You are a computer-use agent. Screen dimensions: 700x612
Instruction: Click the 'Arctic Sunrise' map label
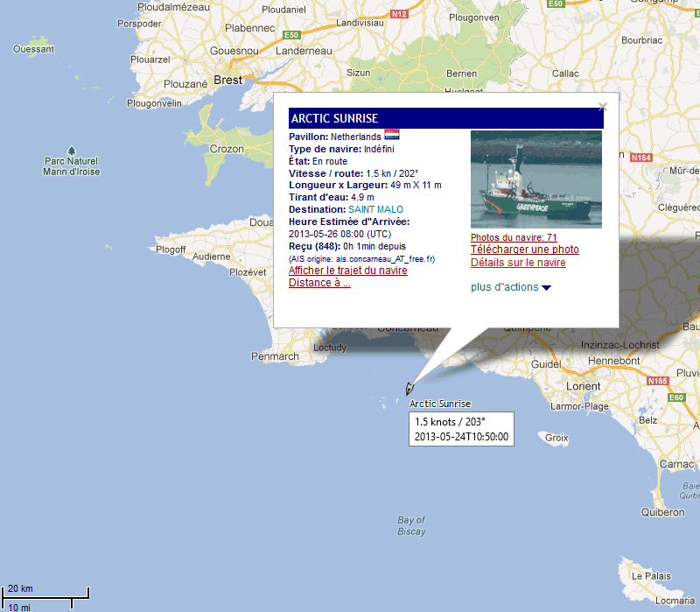440,404
